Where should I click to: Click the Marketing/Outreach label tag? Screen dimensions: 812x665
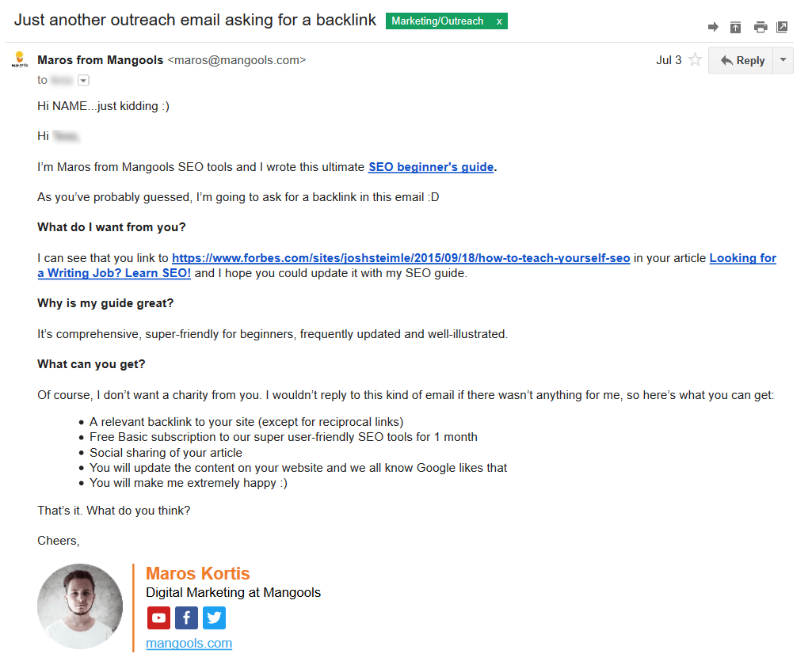pos(437,21)
